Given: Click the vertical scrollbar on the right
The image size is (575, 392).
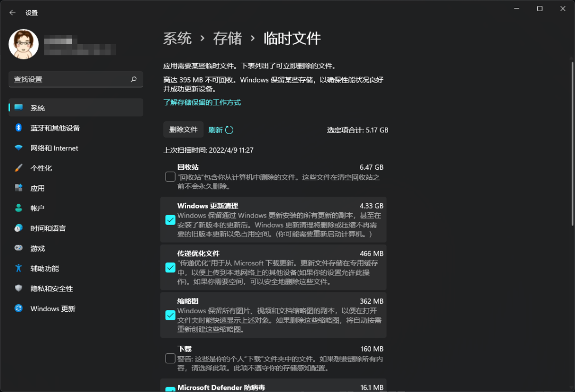Looking at the screenshot, I should click(x=572, y=144).
